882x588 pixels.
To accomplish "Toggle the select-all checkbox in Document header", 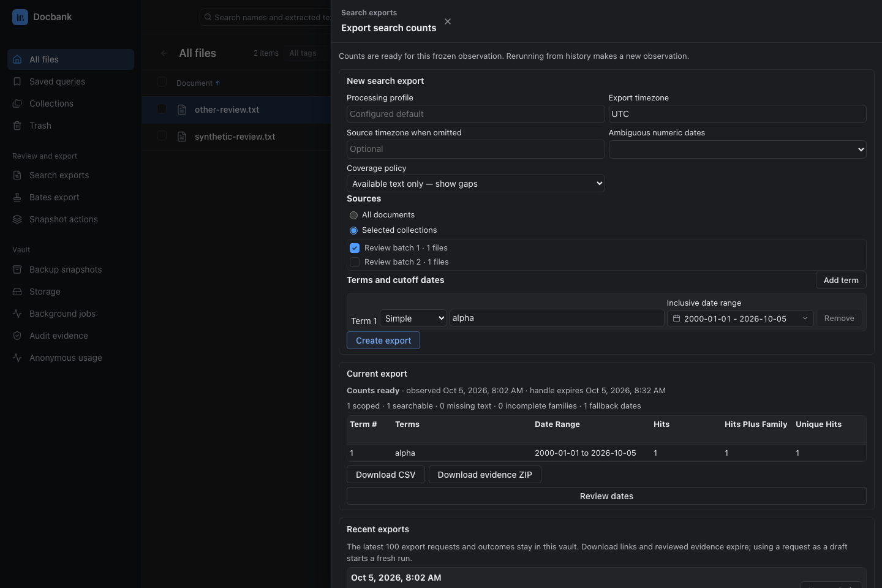I will coord(162,82).
